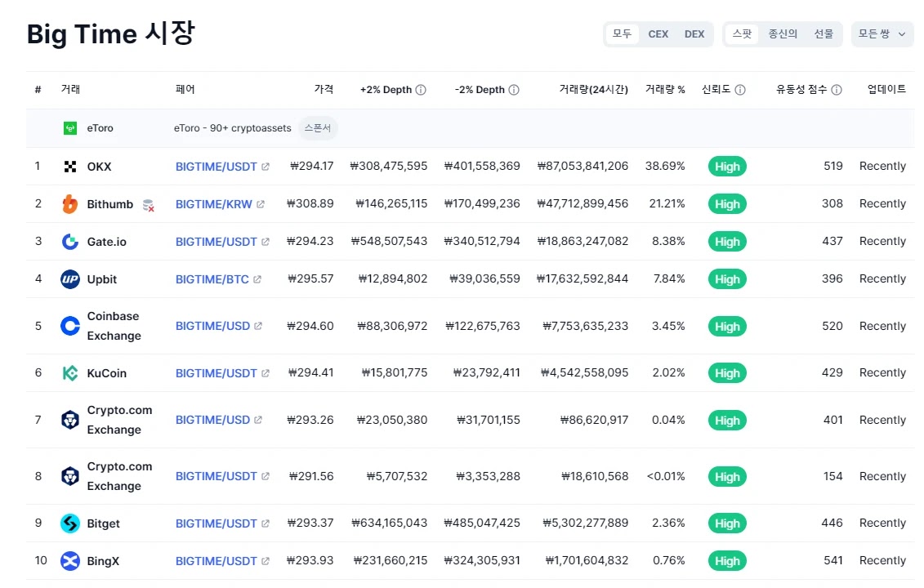Switch to the 선물 futures tab
This screenshot has width=924, height=588.
824,34
